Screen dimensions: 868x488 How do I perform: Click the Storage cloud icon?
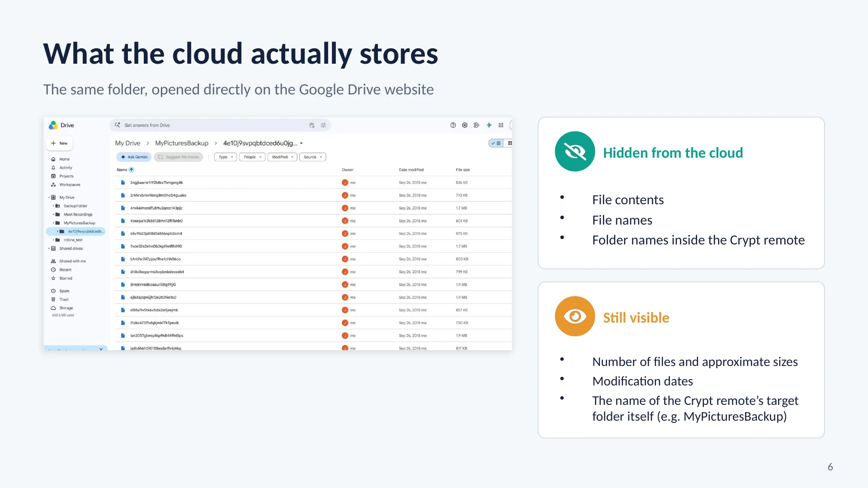point(53,308)
